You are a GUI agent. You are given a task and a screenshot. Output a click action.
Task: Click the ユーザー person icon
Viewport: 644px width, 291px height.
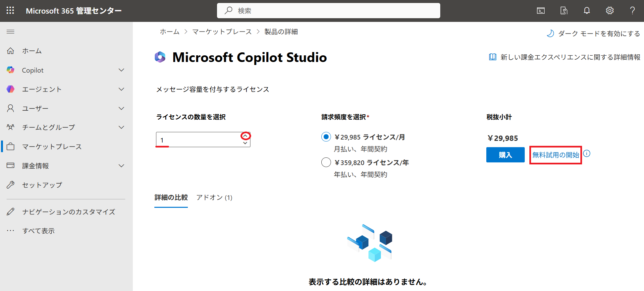pyautogui.click(x=11, y=108)
